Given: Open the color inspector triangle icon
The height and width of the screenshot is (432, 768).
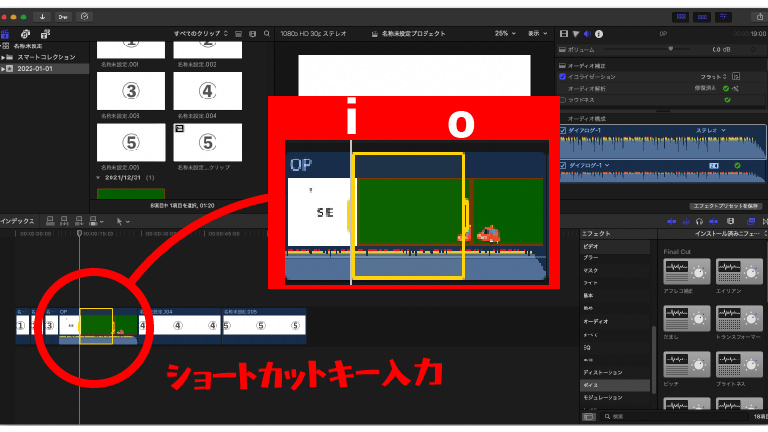Looking at the screenshot, I should [576, 34].
